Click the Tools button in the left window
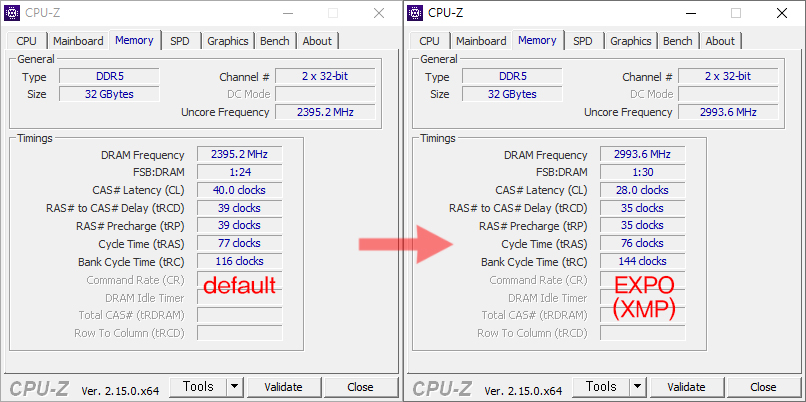The width and height of the screenshot is (806, 402). (x=198, y=387)
